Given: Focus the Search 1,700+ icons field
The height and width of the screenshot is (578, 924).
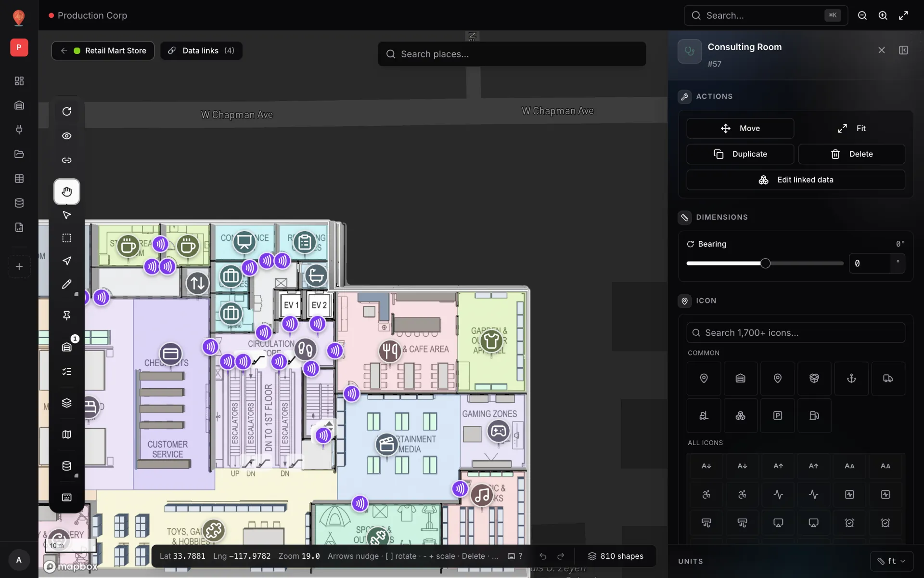Looking at the screenshot, I should (796, 333).
